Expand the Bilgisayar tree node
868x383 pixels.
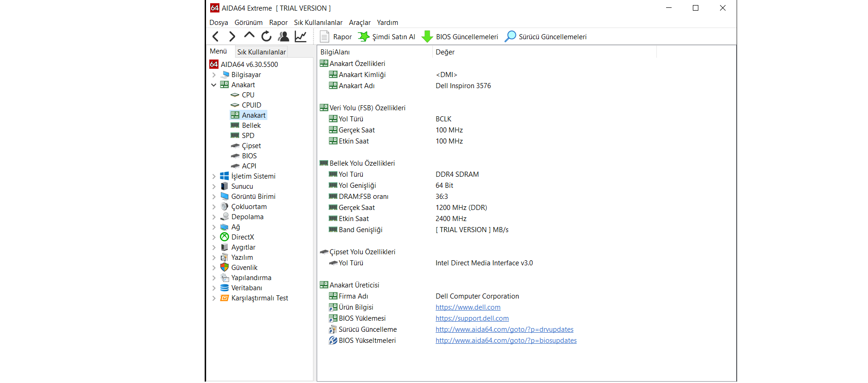214,75
